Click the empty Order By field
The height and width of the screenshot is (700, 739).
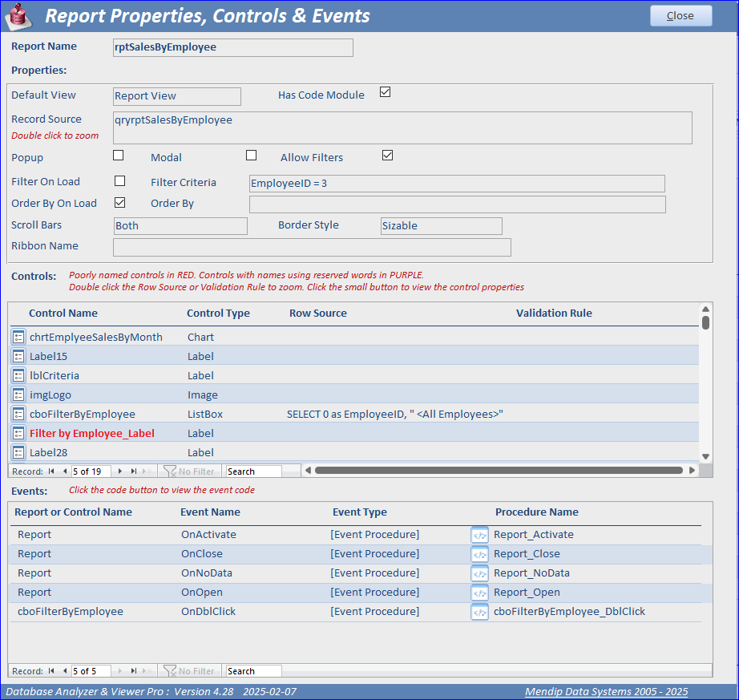click(457, 204)
